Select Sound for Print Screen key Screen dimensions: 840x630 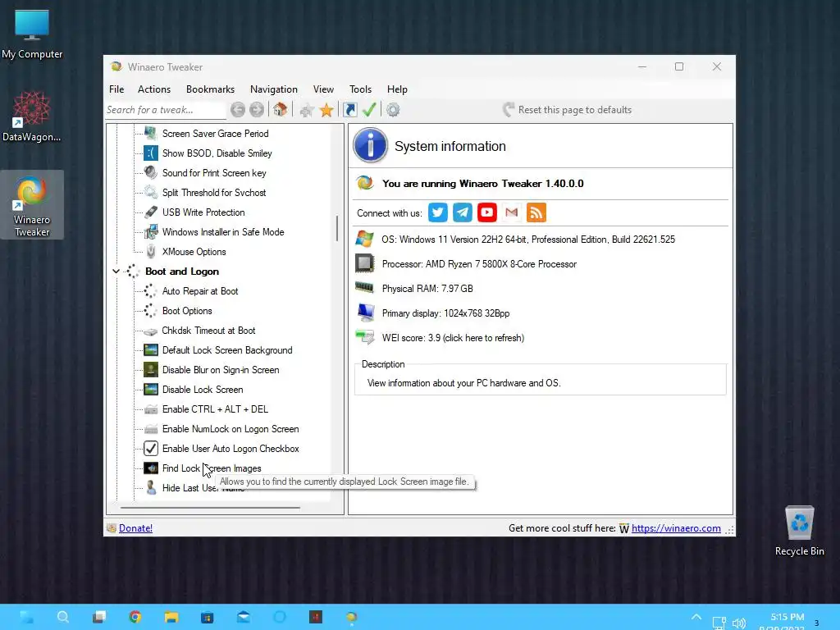click(214, 173)
